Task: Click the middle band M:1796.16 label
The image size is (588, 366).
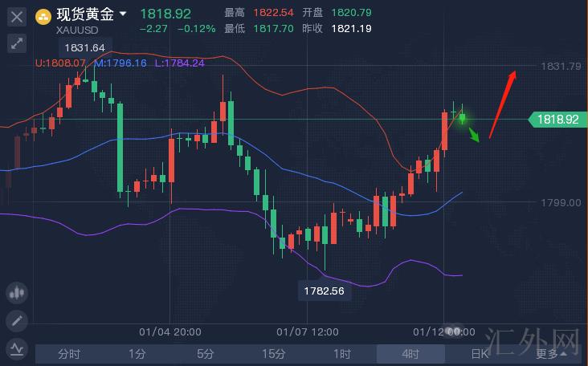Action: pyautogui.click(x=120, y=63)
